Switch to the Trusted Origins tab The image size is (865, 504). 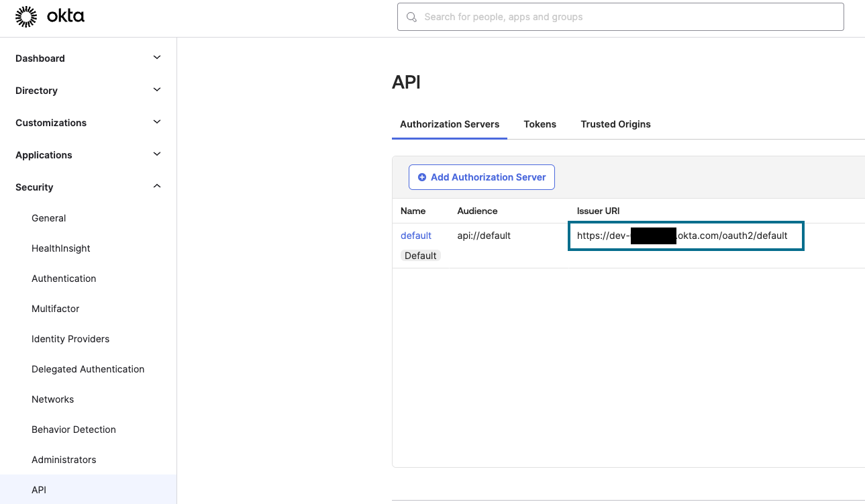[616, 124]
